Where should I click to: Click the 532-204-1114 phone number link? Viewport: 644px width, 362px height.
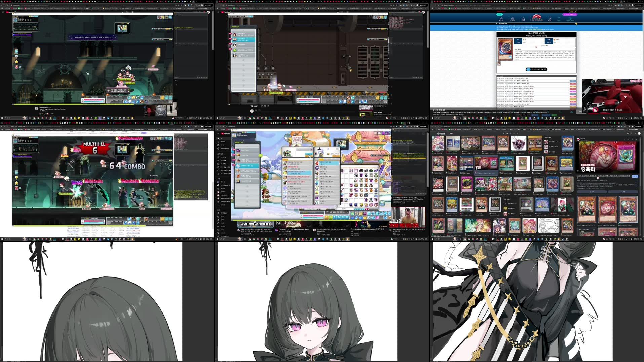tap(132, 229)
